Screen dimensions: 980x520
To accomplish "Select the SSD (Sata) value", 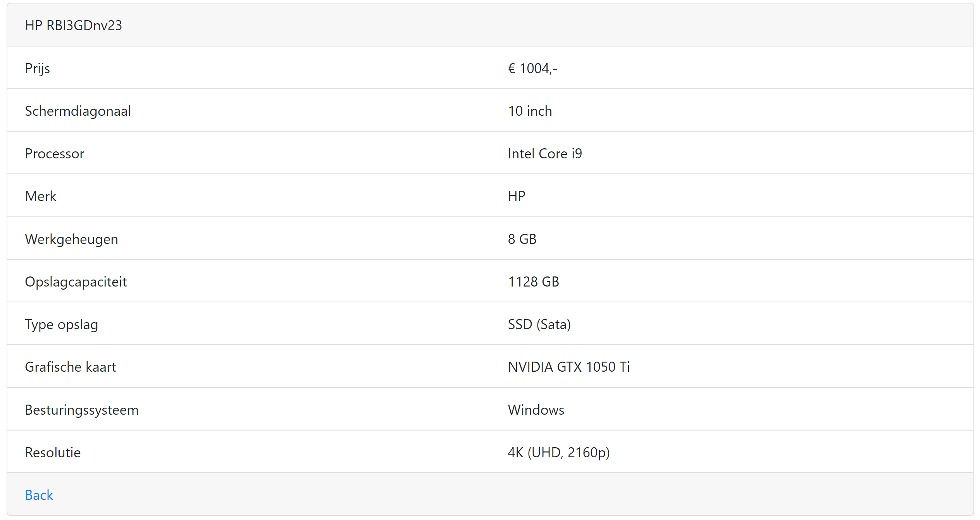I will pyautogui.click(x=539, y=324).
